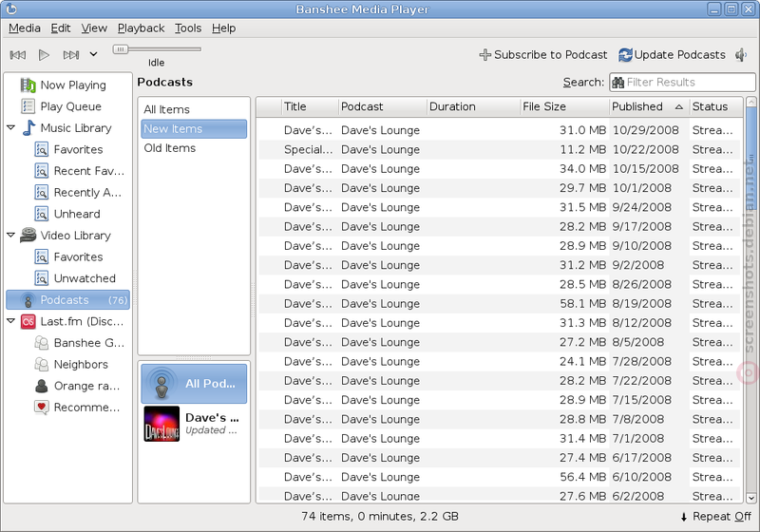
Task: Select the Dave's Lounge podcast thumbnail
Action: point(161,424)
